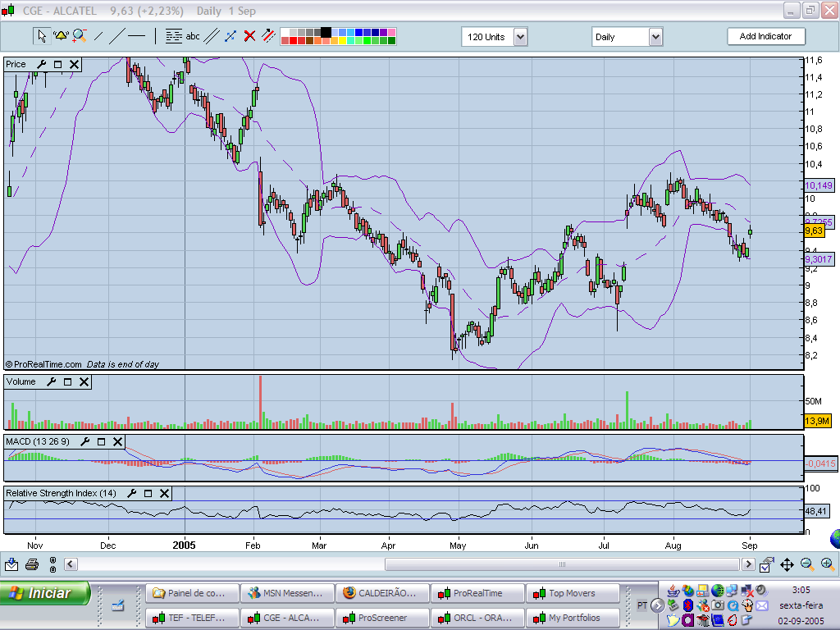Screen dimensions: 840x630
Task: Select the arrow cursor tool
Action: click(41, 36)
